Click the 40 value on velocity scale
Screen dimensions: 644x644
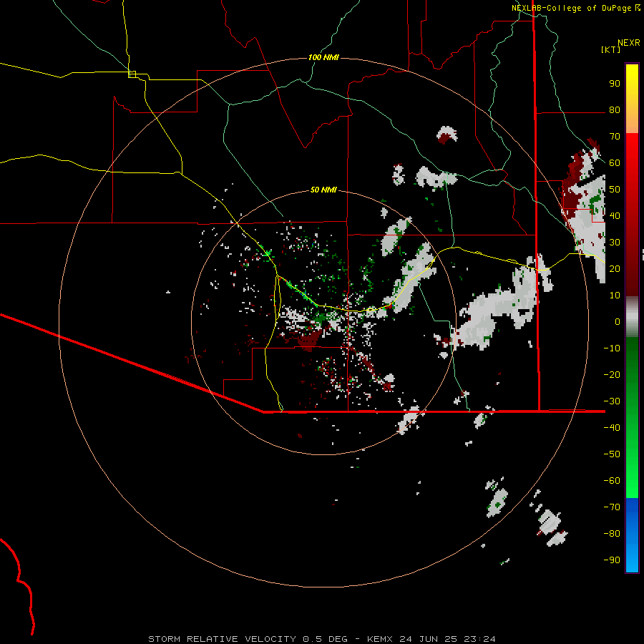point(615,215)
